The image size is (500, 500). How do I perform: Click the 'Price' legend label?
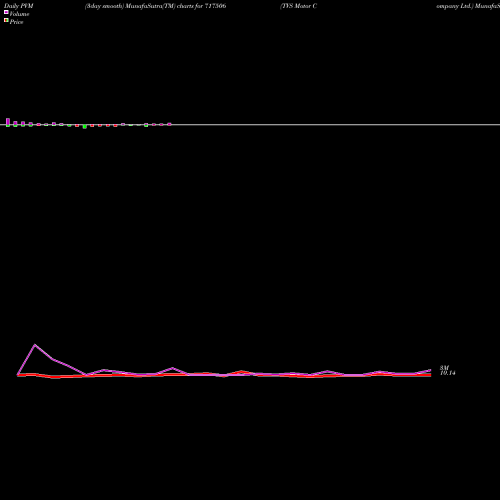pyautogui.click(x=16, y=22)
